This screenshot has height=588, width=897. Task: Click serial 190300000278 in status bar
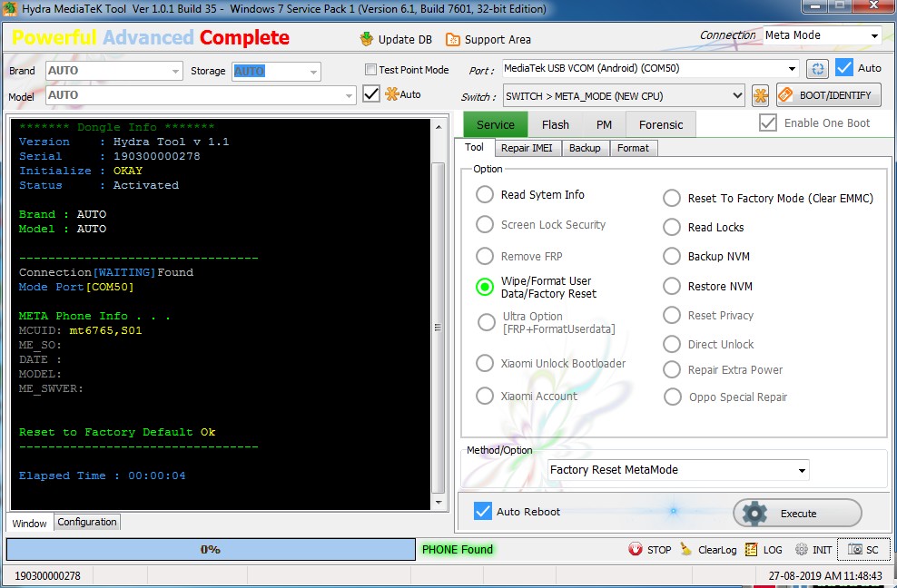click(47, 575)
